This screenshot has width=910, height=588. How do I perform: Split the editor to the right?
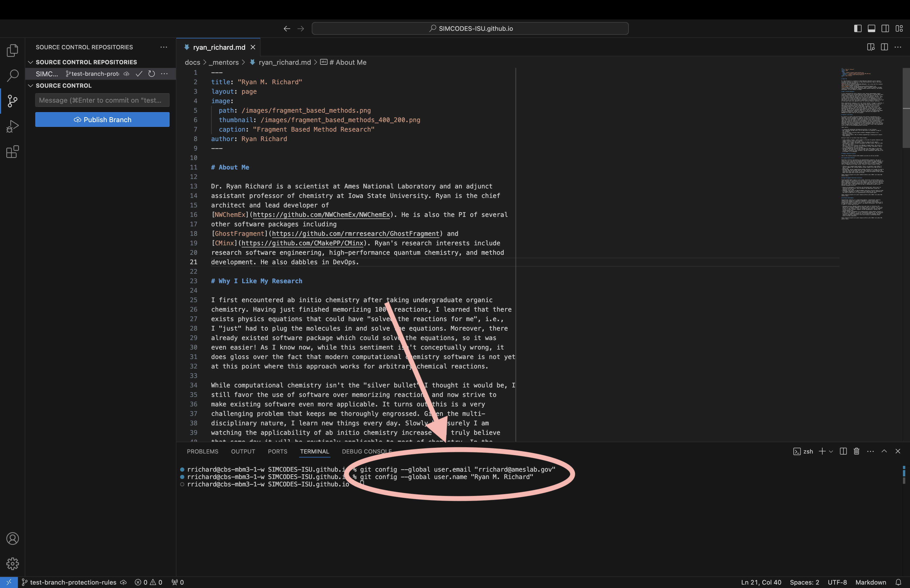(x=884, y=47)
